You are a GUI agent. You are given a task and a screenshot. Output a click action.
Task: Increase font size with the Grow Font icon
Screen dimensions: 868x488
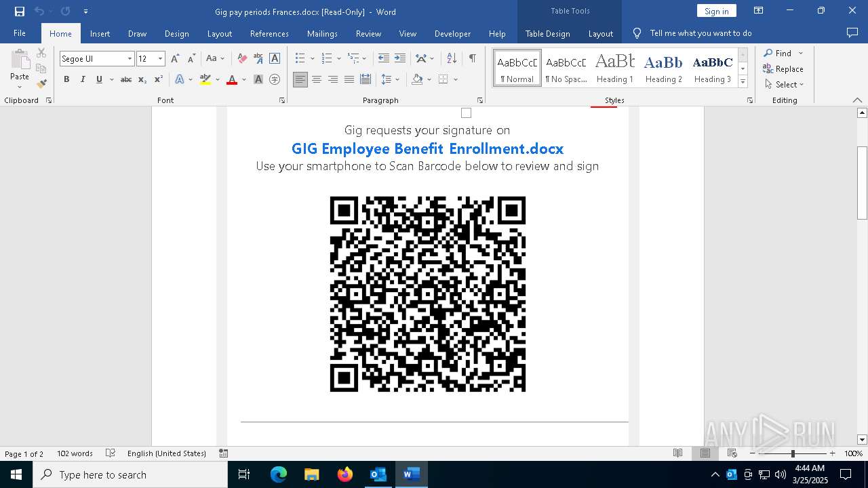pos(175,58)
